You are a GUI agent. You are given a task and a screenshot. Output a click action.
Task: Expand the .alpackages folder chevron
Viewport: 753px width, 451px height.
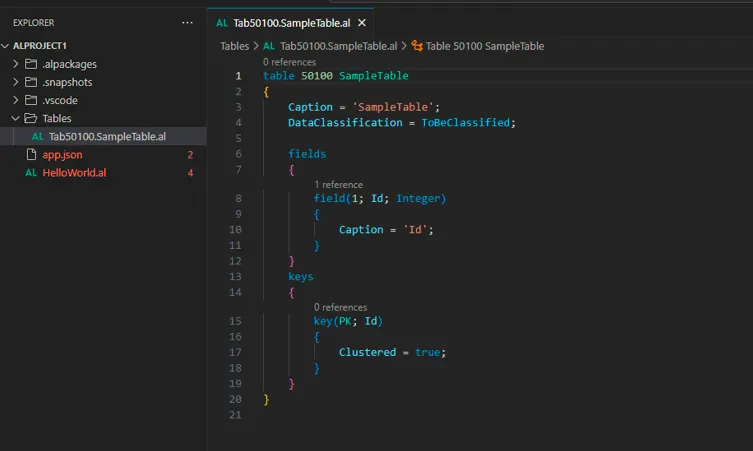point(15,64)
